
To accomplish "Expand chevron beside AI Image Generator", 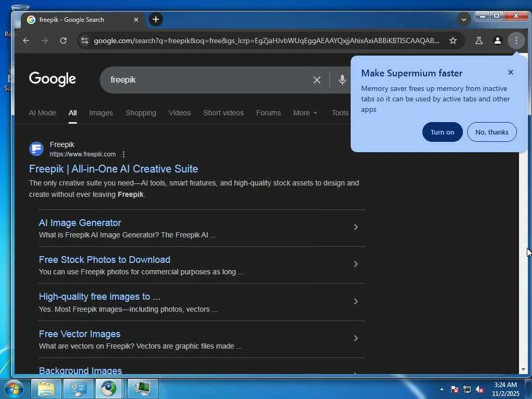I will [355, 227].
